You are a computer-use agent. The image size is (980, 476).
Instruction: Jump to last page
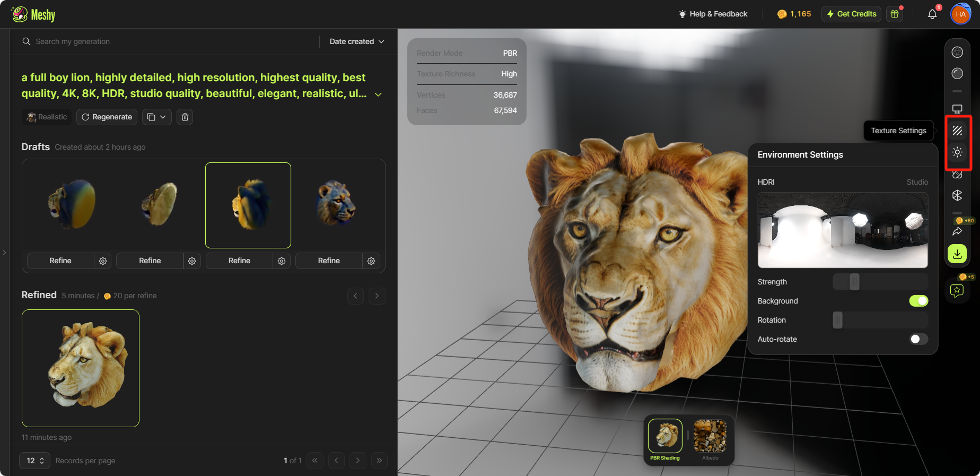[379, 461]
